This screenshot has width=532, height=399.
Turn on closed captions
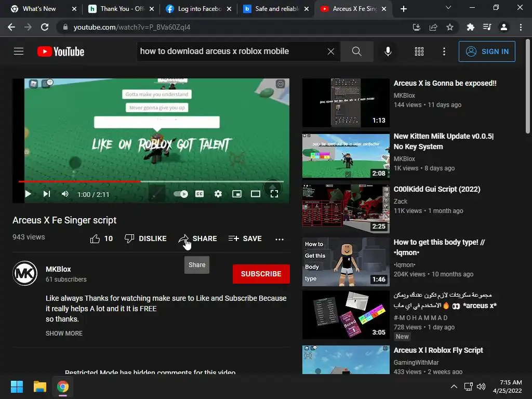[199, 194]
